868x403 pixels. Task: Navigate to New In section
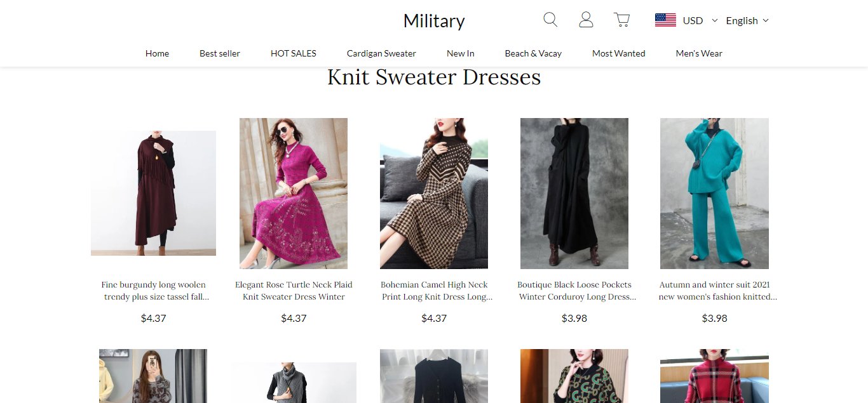[461, 53]
